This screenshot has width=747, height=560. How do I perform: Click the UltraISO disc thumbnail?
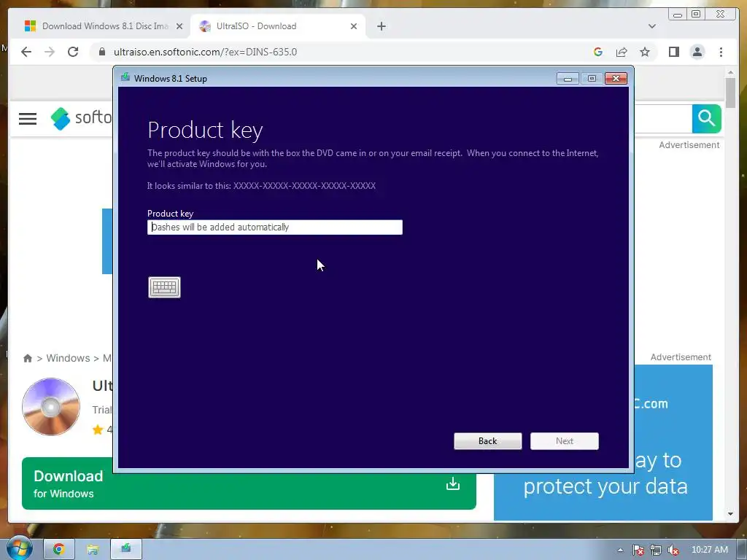[51, 406]
